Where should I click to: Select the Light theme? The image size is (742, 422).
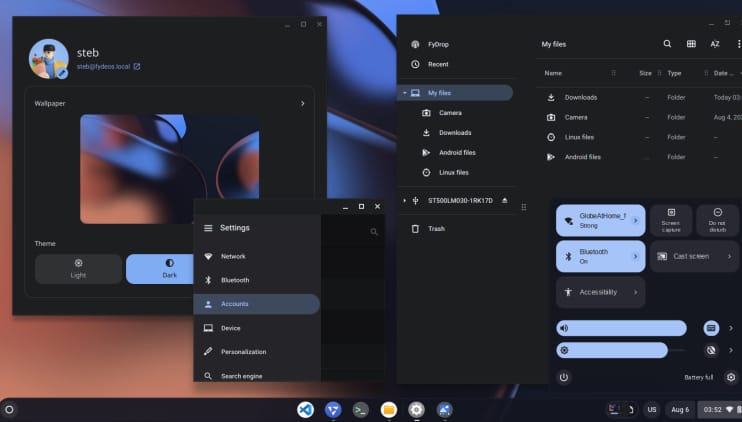79,269
